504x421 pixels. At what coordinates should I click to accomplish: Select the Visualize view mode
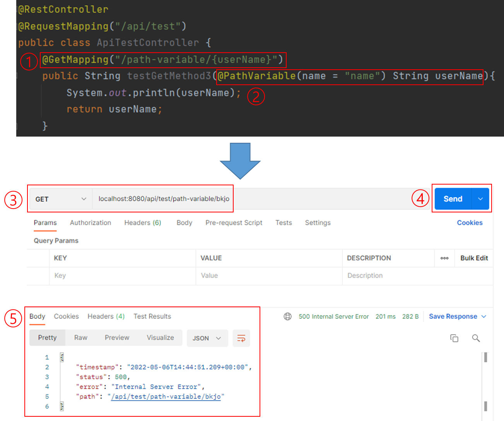160,338
